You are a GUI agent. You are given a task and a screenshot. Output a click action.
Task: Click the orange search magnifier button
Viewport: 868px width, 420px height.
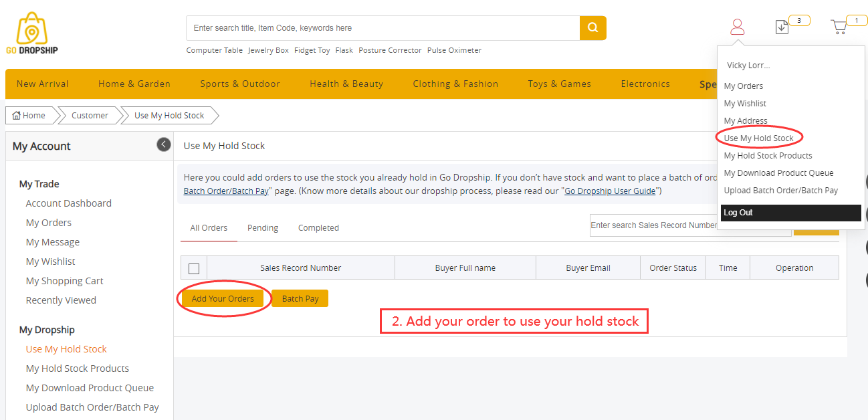[592, 28]
